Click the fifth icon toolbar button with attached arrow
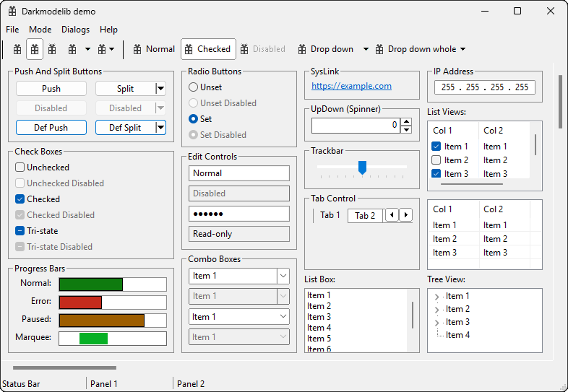Screen dimensions: 568x392 click(x=106, y=49)
